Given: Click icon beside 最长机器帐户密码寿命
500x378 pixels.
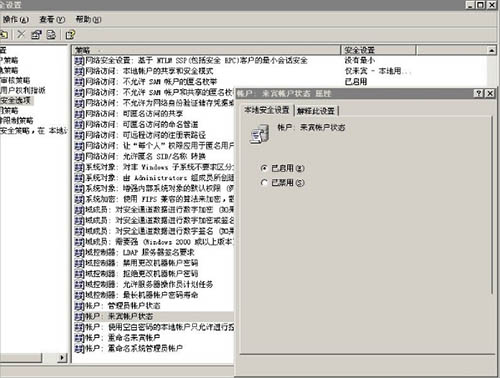Looking at the screenshot, I should [x=79, y=295].
